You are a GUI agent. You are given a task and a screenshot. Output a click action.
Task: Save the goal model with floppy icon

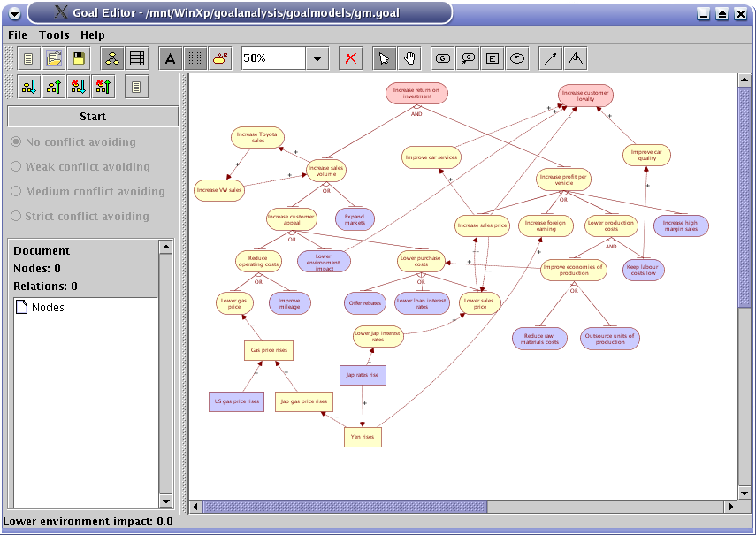(79, 58)
